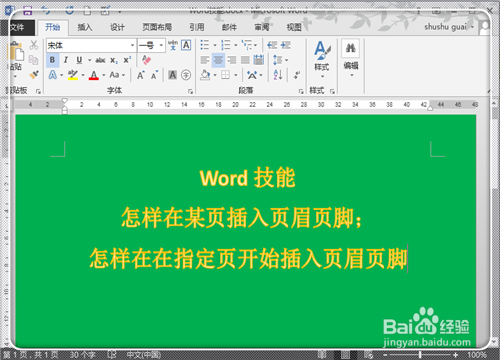Align text left

[205, 60]
